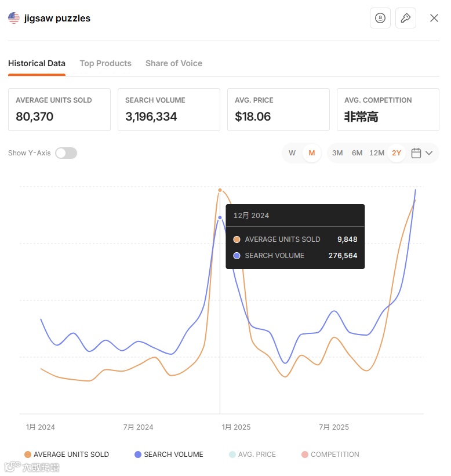The width and height of the screenshot is (451, 476).
Task: Click the 7月 2025 axis label
Action: point(334,427)
